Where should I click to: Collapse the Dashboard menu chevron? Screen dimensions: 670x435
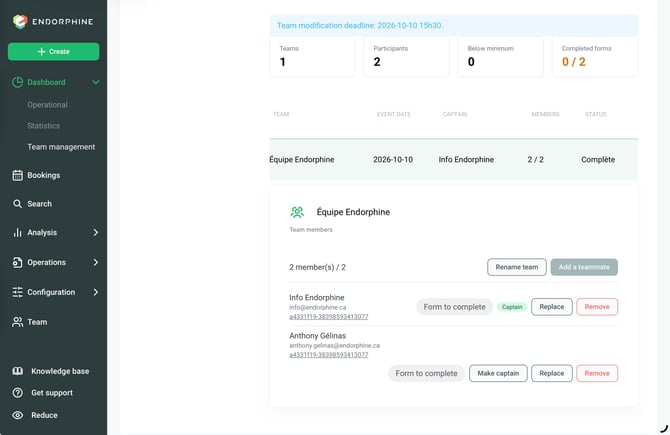(96, 82)
